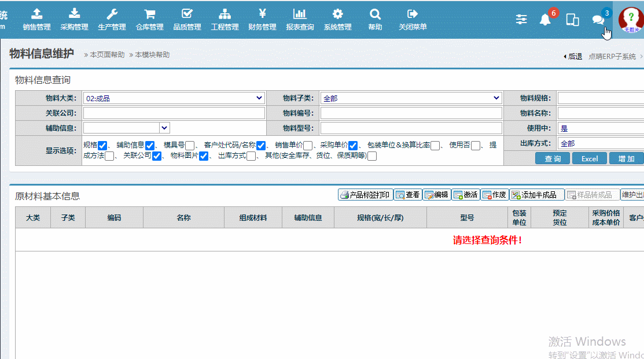644x359 pixels.
Task: Uncheck the 规格 display option
Action: pos(102,146)
